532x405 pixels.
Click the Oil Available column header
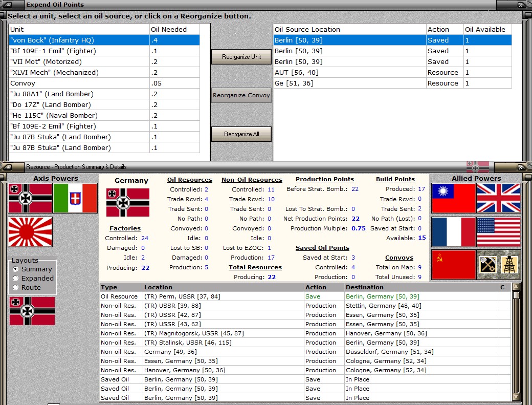point(487,29)
